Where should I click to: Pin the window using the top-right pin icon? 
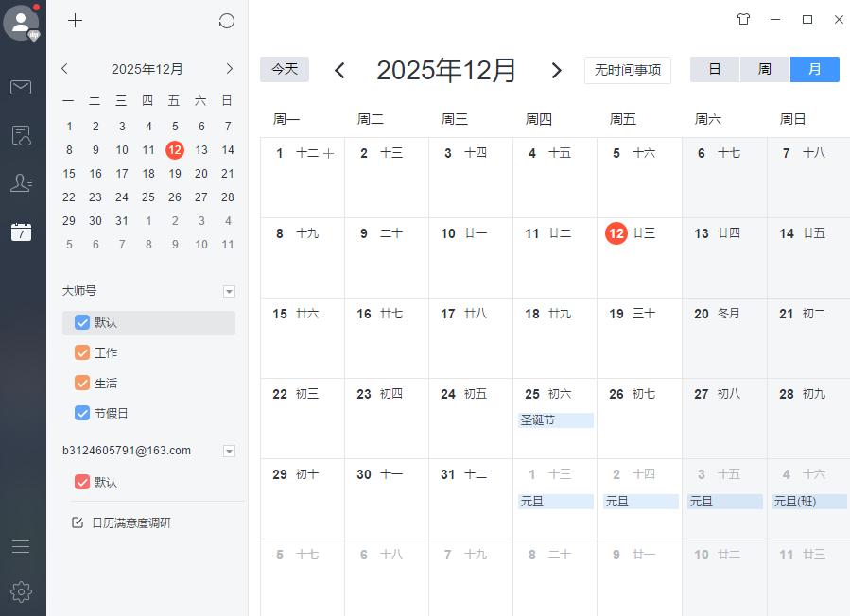743,19
